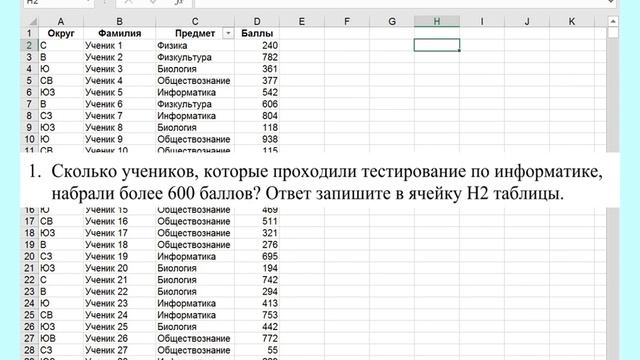Select column G header

[392, 21]
